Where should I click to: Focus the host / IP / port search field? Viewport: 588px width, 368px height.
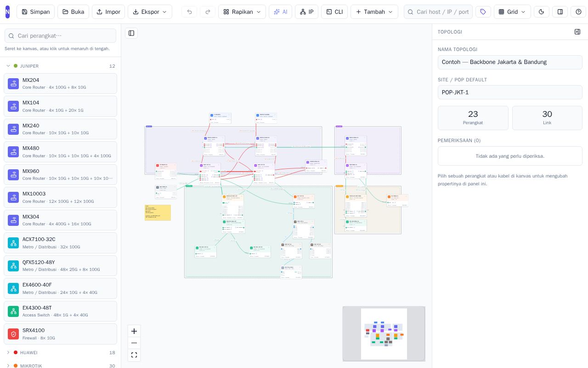(x=438, y=12)
